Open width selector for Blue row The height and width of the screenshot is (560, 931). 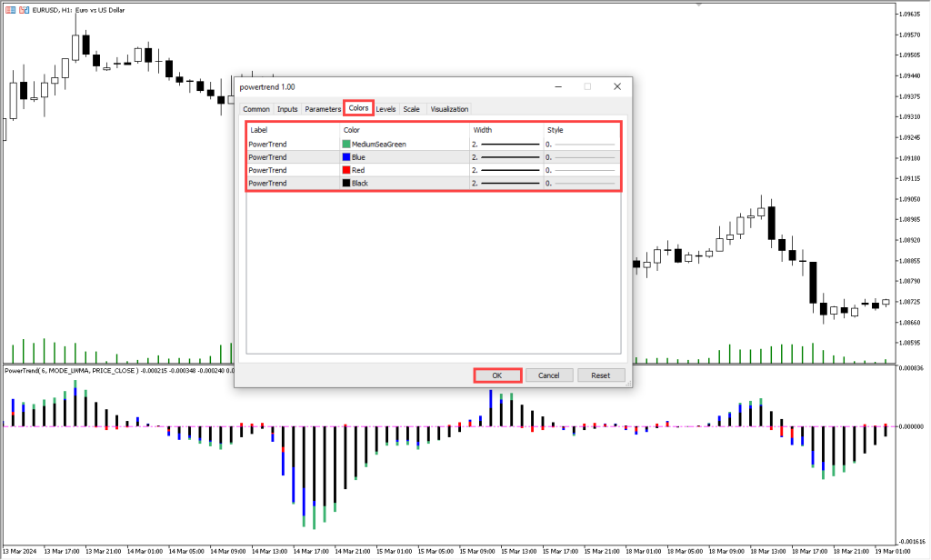pos(506,157)
